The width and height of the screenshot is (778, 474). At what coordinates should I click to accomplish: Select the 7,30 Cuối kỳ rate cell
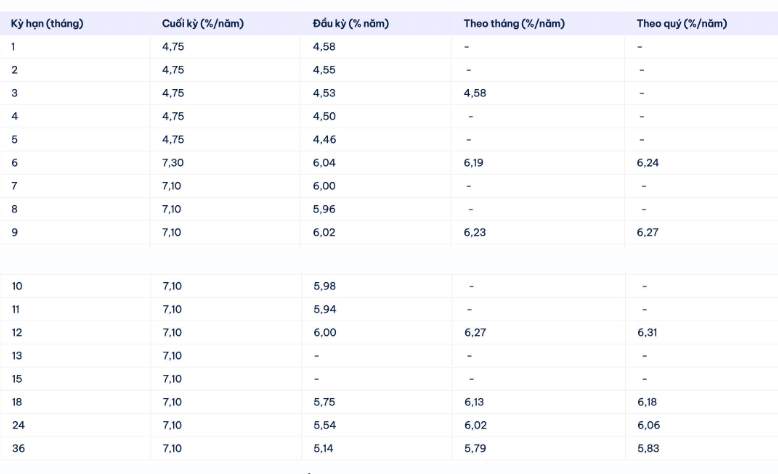tap(173, 162)
